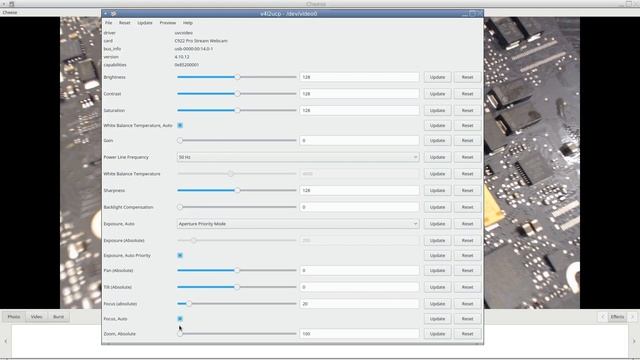The width and height of the screenshot is (640, 360).
Task: Open the Cheese application menu
Action: [x=10, y=12]
